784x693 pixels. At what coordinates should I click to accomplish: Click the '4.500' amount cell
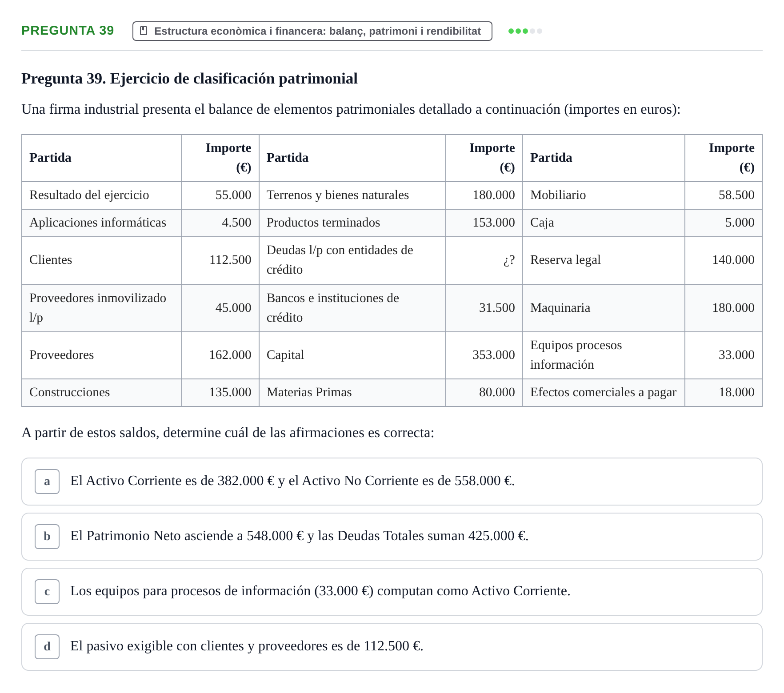[220, 223]
